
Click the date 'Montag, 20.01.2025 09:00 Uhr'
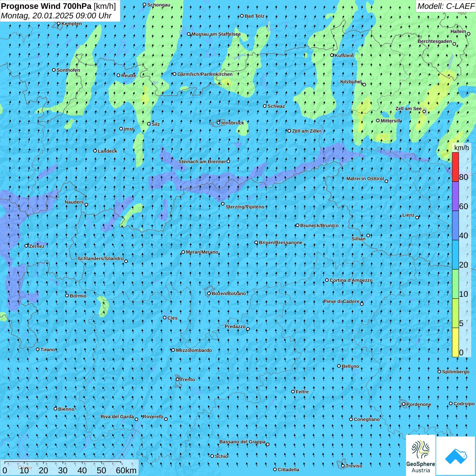coord(56,16)
